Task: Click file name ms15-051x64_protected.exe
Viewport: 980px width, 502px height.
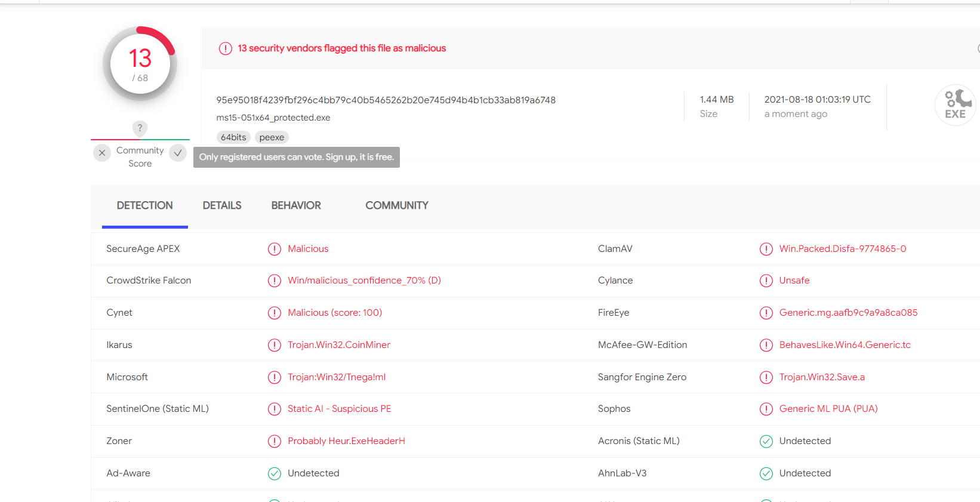Action: pyautogui.click(x=273, y=118)
